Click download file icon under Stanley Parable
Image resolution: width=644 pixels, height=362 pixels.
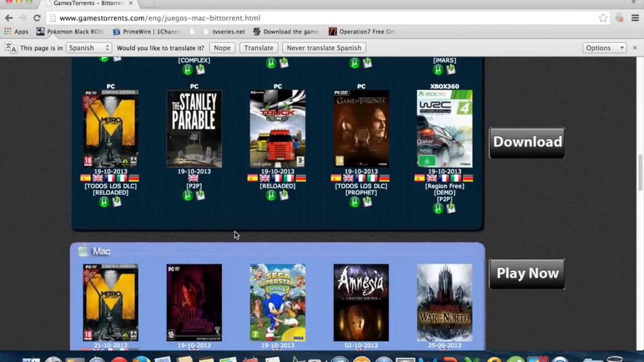(x=200, y=195)
